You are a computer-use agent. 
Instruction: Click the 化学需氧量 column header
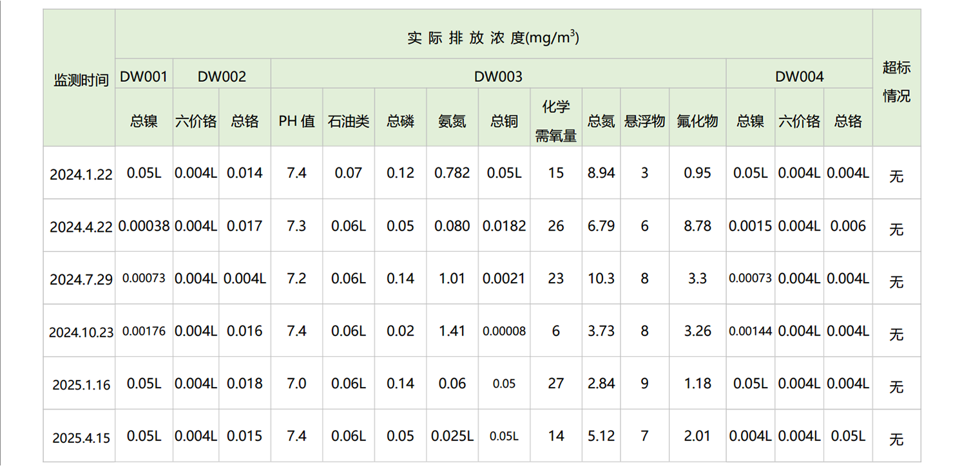click(556, 120)
